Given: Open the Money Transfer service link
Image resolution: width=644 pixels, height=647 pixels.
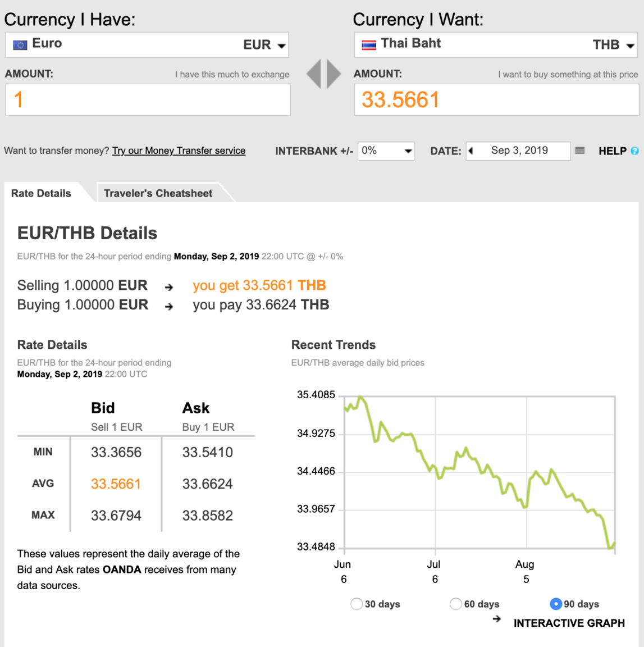Looking at the screenshot, I should [179, 151].
